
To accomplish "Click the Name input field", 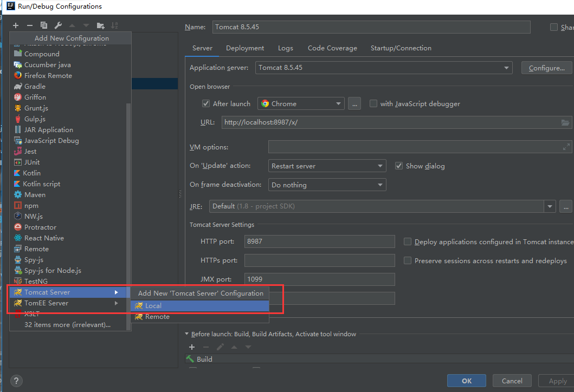I will point(371,27).
